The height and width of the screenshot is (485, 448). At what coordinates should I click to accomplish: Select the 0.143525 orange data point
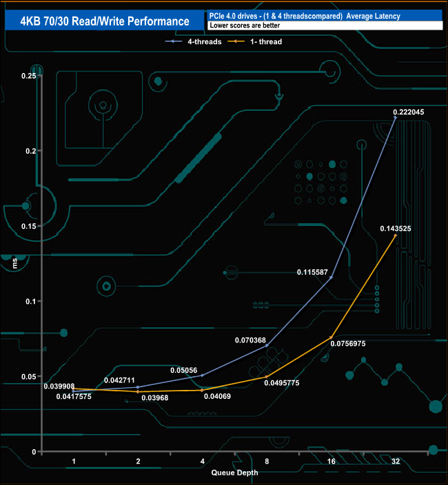(395, 236)
